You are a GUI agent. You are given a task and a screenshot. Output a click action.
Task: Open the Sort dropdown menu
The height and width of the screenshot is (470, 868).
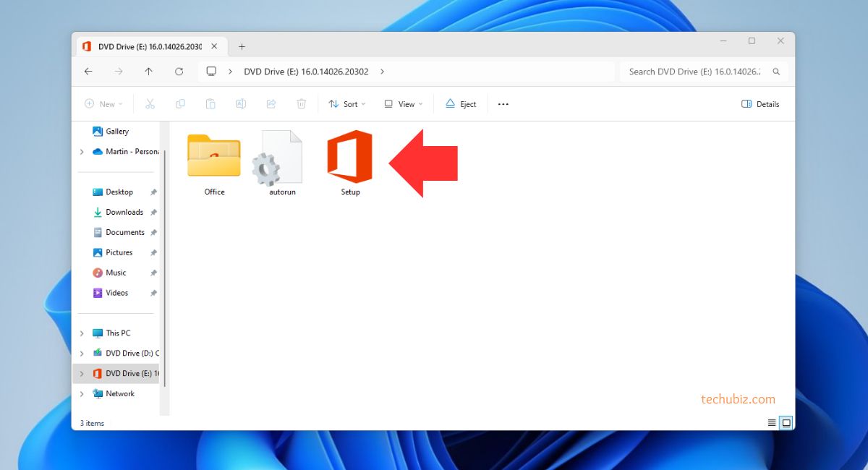tap(346, 104)
